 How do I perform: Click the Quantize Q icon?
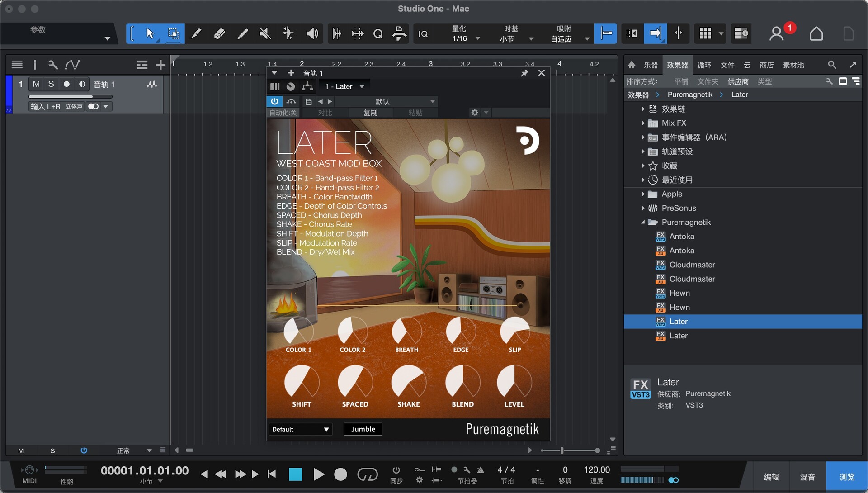pos(378,33)
